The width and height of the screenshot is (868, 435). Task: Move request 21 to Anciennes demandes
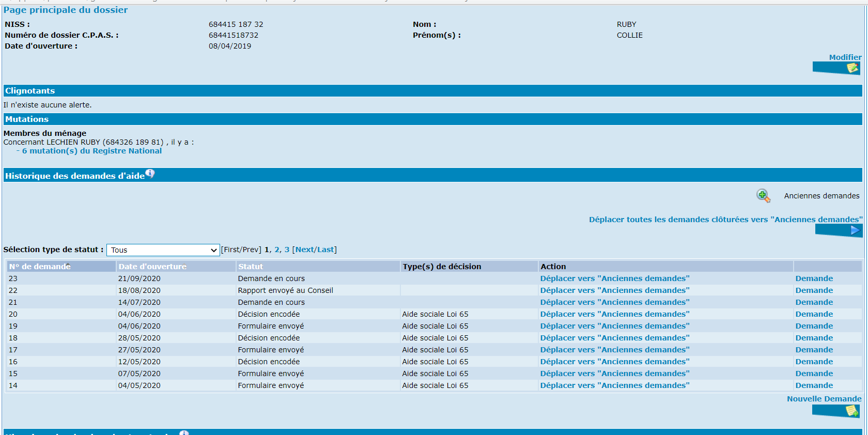(615, 302)
